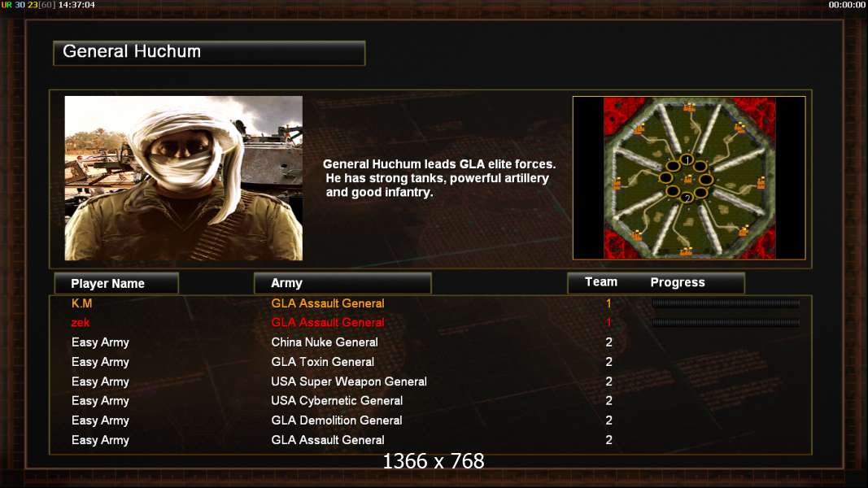The width and height of the screenshot is (868, 488).
Task: Click K.M's loading progress bar
Action: point(726,303)
